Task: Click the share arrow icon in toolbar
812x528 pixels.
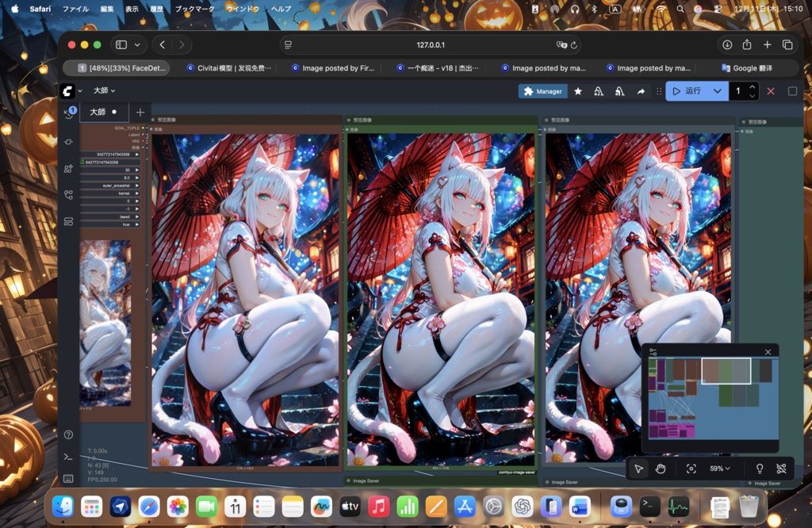Action: [x=641, y=91]
